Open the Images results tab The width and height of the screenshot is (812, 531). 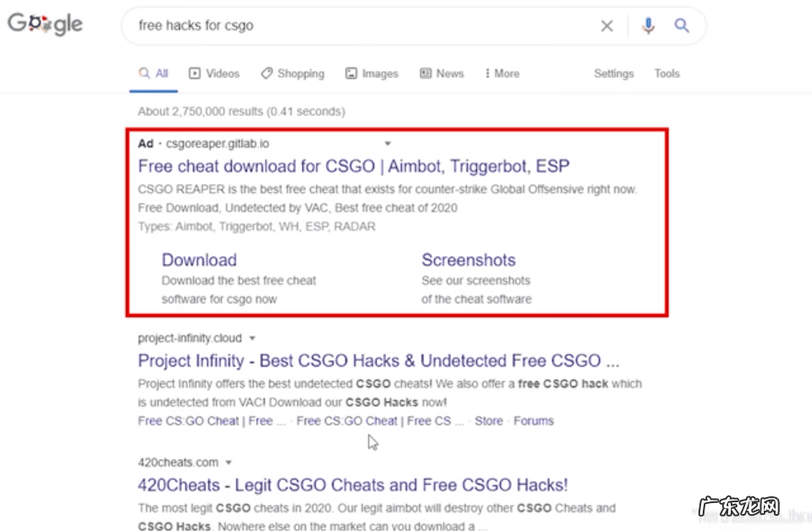click(372, 74)
